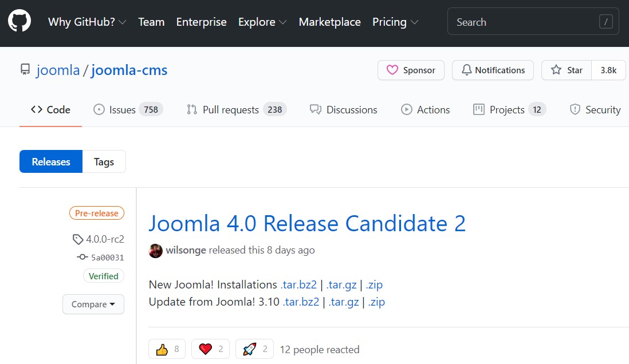Click the '12 people reacted' text
Viewport: 629px width, 364px height.
click(320, 350)
